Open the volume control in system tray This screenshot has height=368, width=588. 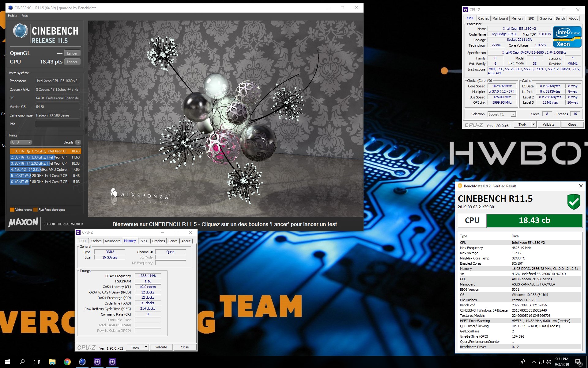pos(548,362)
